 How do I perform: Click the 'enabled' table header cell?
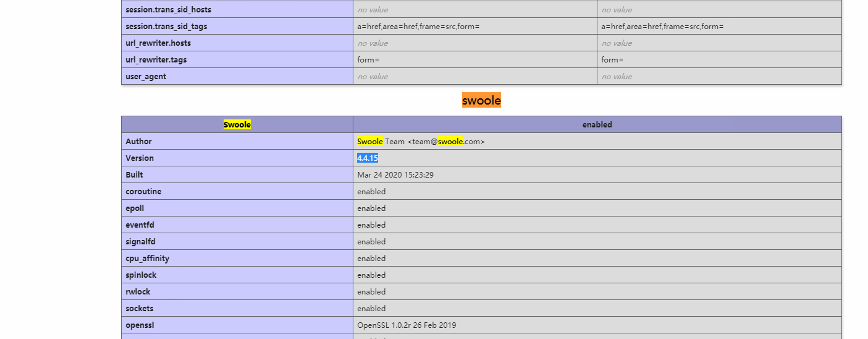(597, 124)
